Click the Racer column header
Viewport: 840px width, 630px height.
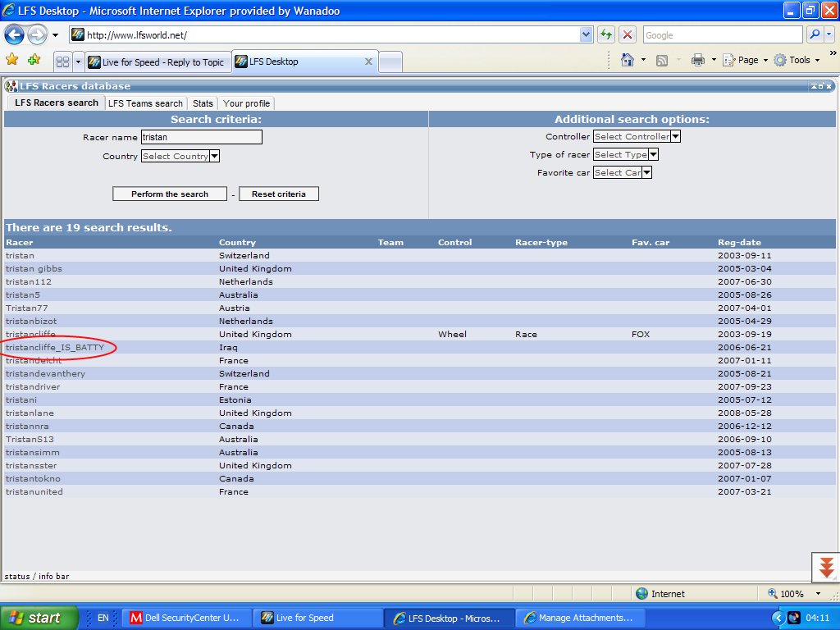(20, 243)
